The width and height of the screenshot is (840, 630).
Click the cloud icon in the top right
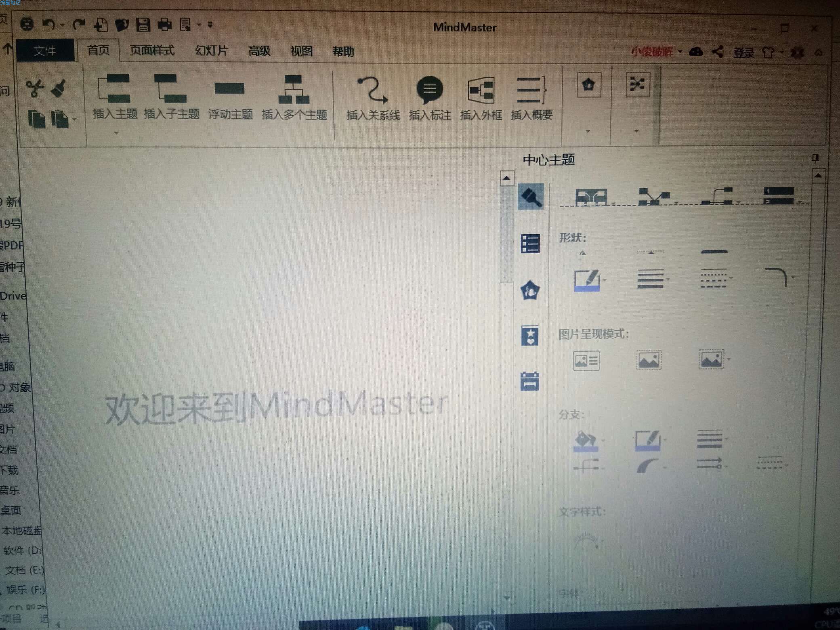click(x=696, y=52)
